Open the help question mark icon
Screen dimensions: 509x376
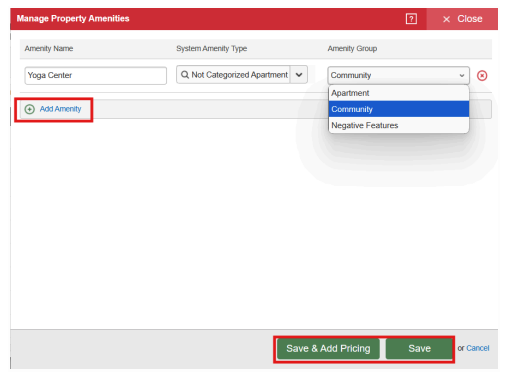(x=411, y=19)
